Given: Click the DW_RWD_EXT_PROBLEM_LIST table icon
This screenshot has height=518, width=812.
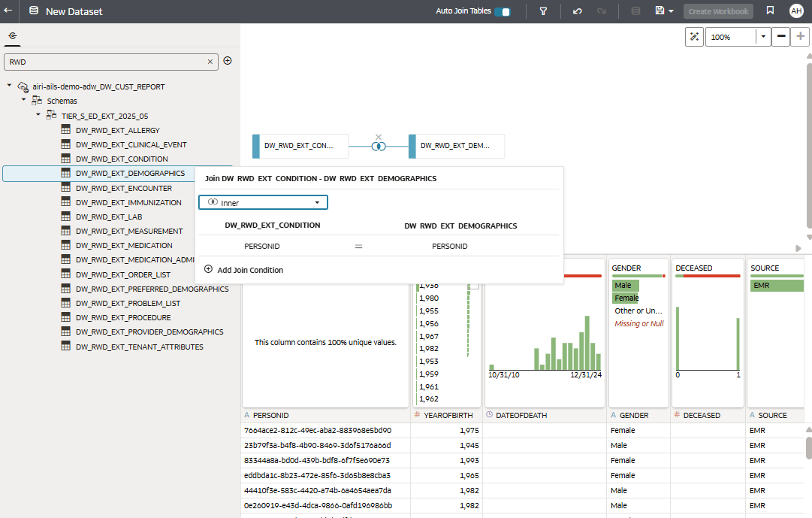Looking at the screenshot, I should (x=66, y=303).
